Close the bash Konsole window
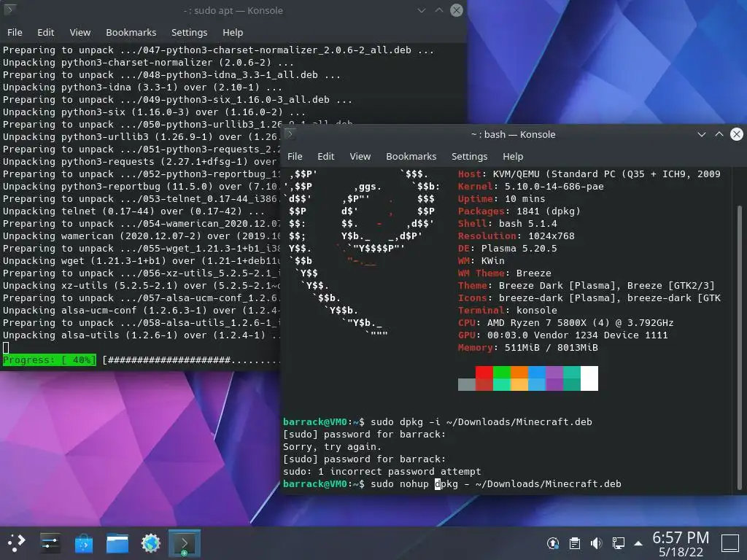The height and width of the screenshot is (560, 747). point(737,134)
